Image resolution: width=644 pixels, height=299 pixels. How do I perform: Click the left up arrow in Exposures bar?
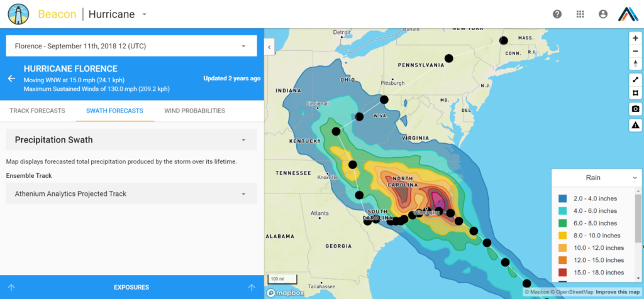(x=11, y=288)
